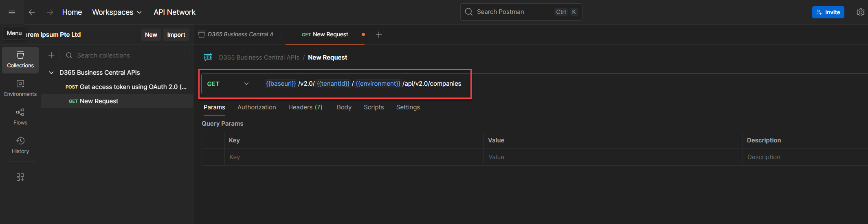Open the Home page
This screenshot has width=868, height=224.
(72, 12)
